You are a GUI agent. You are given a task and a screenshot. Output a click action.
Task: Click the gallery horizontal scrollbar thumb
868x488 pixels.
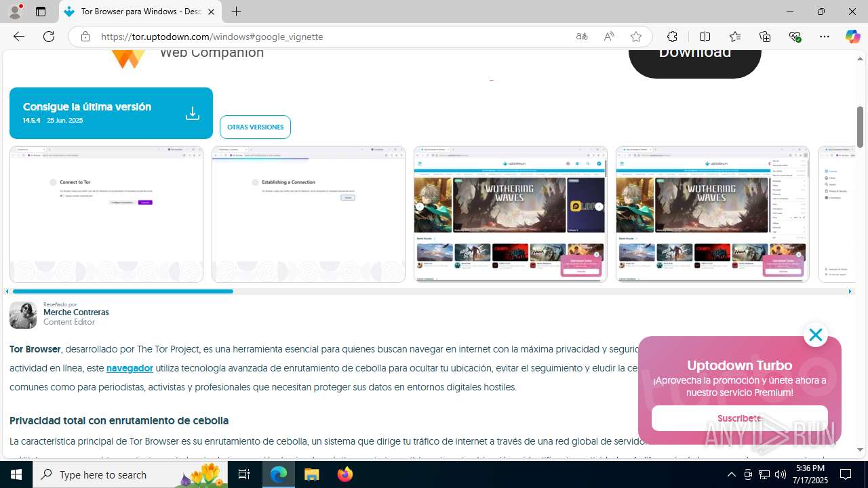pyautogui.click(x=123, y=291)
